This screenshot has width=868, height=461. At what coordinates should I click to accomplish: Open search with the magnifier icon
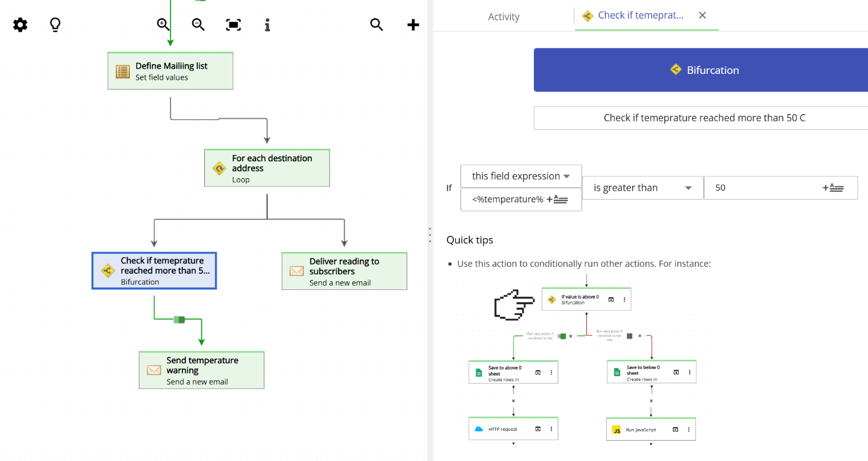click(376, 24)
